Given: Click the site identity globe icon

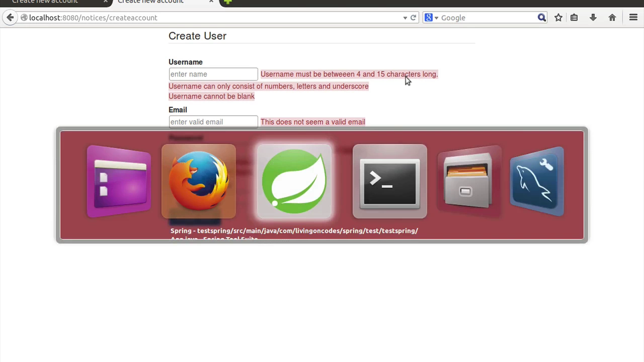Looking at the screenshot, I should click(24, 18).
